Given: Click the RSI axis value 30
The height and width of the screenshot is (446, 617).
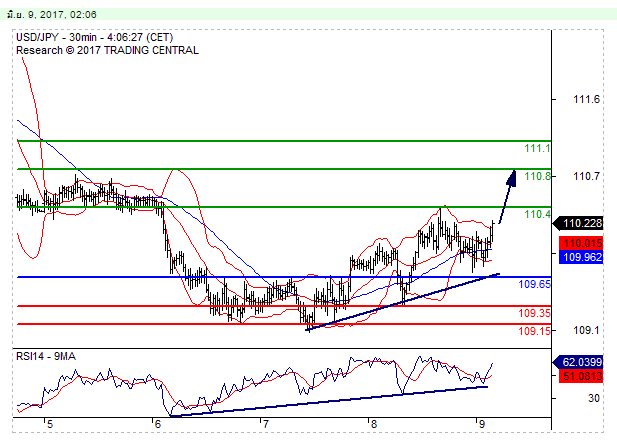Looking at the screenshot, I should [594, 398].
